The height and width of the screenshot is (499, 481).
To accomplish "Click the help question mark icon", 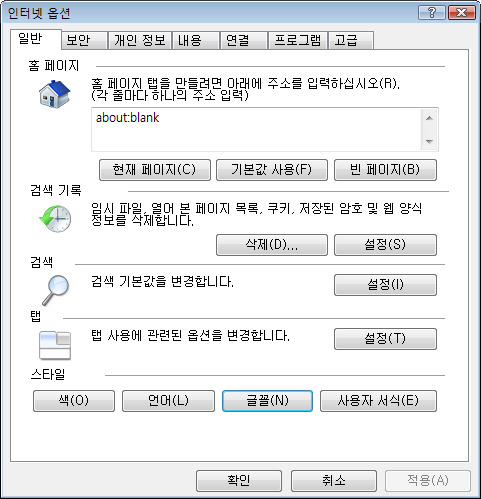I will 432,13.
